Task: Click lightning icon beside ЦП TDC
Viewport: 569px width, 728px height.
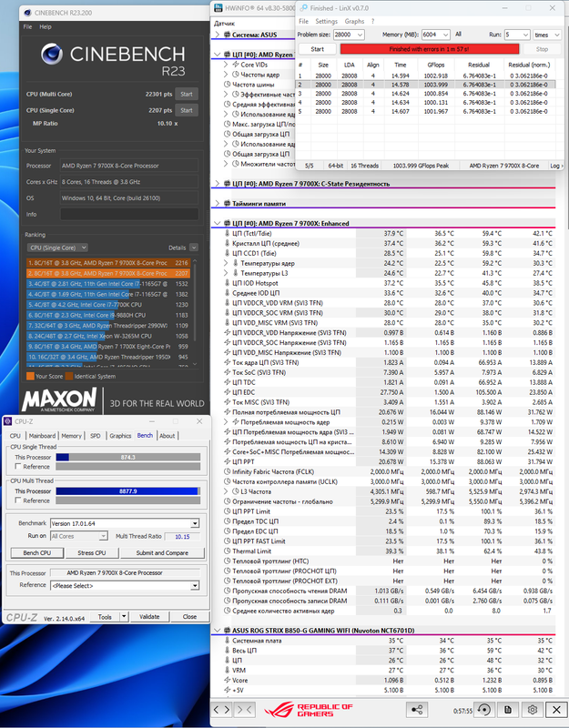Action: point(227,382)
